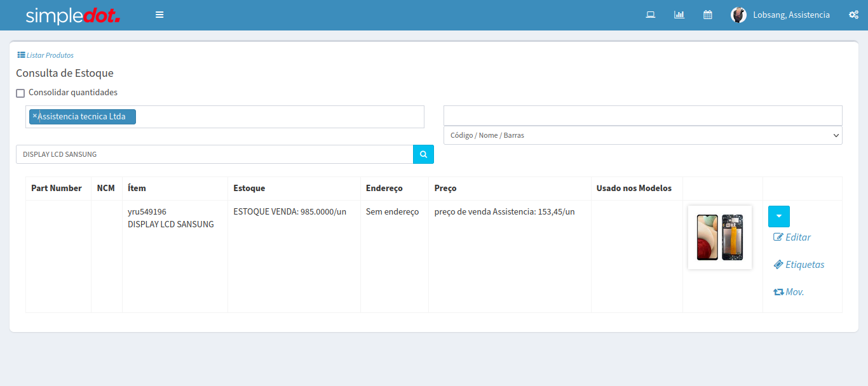Click the magnifying glass search button
Image resolution: width=868 pixels, height=386 pixels.
click(x=423, y=154)
